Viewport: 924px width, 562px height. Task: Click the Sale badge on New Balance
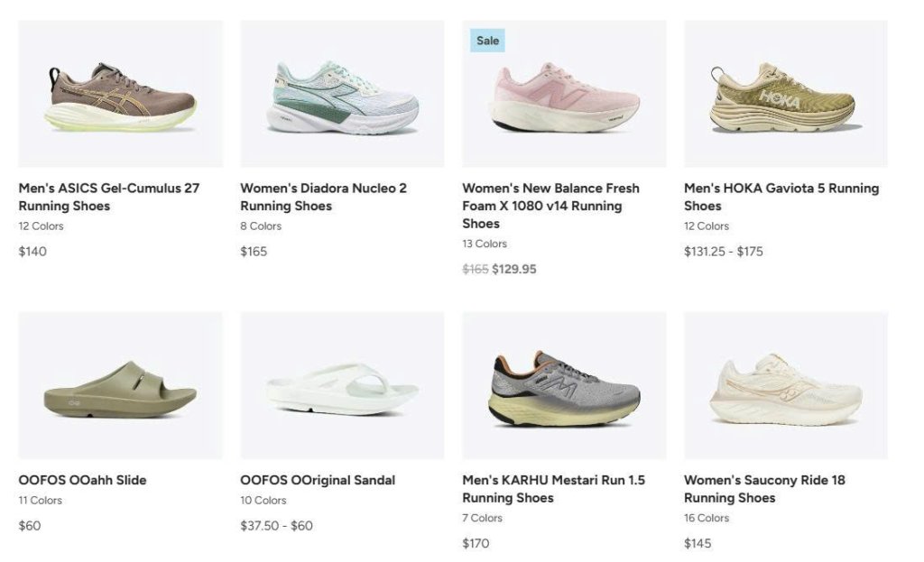tap(487, 41)
